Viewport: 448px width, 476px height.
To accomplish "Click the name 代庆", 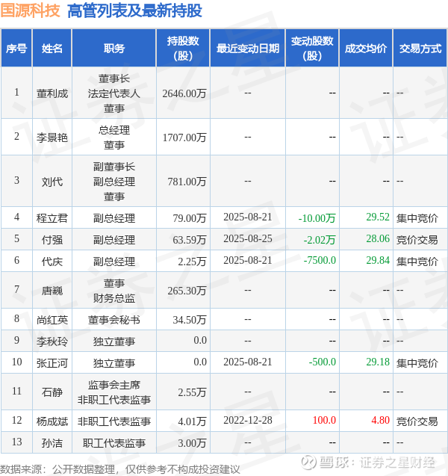I will tap(52, 262).
